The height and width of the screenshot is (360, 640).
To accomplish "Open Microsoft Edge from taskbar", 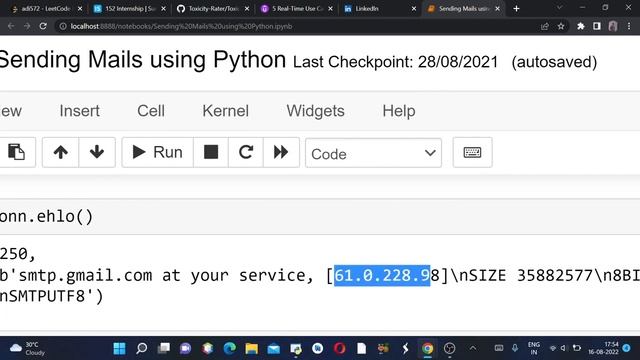I will click(x=230, y=348).
